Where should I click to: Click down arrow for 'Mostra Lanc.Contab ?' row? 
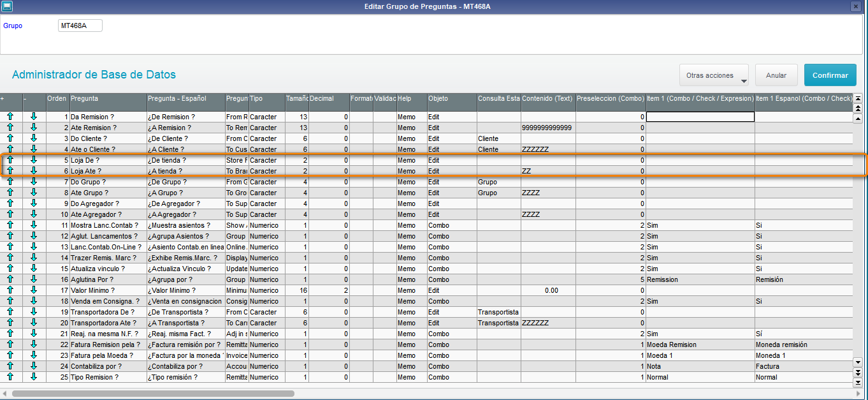(x=34, y=225)
